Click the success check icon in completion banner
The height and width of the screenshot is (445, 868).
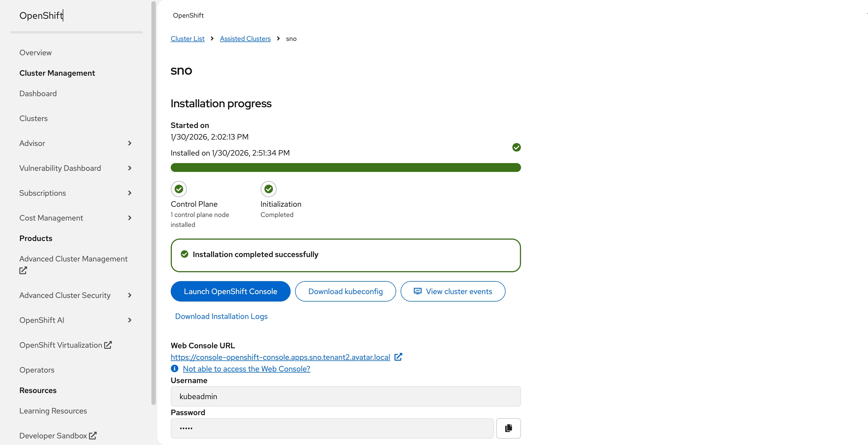(x=184, y=254)
